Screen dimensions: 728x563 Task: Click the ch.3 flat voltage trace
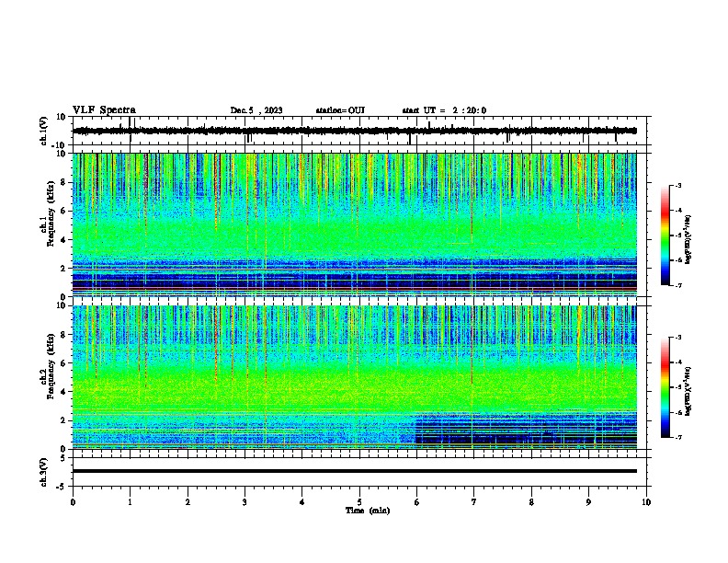(354, 471)
